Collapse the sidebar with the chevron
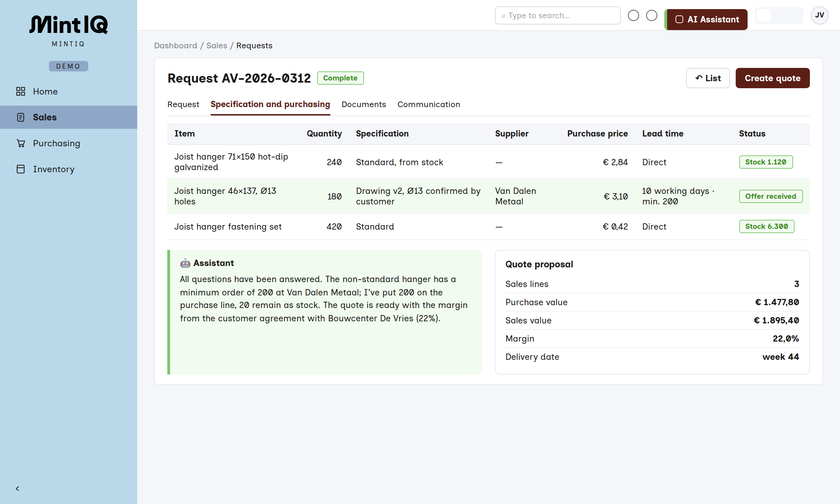The image size is (840, 504). point(17,489)
